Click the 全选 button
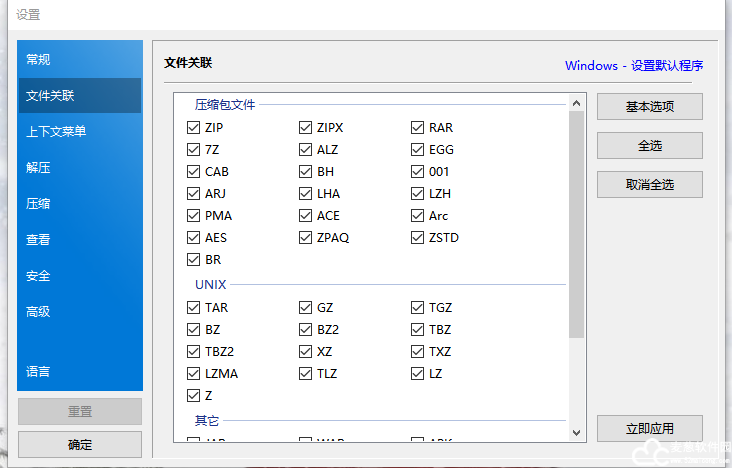 coord(649,146)
